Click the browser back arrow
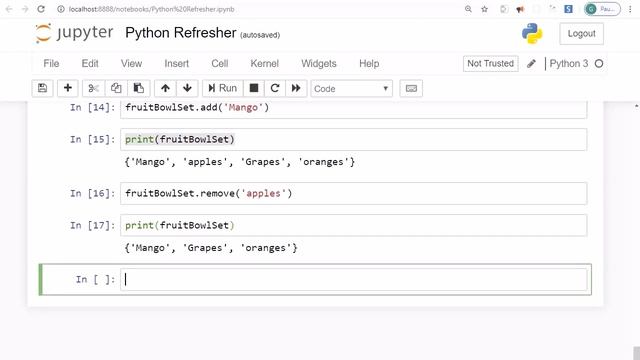The image size is (640, 360). 9,9
